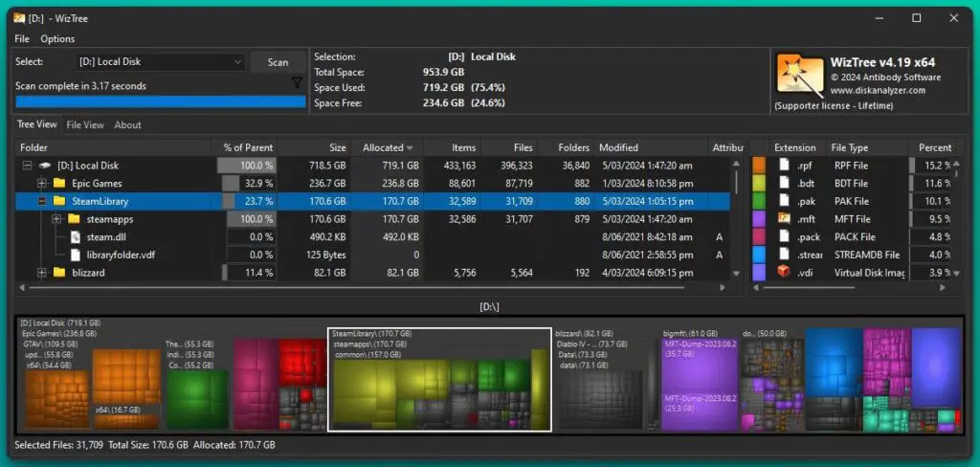980x467 pixels.
Task: Click the BDT File type text
Action: tap(851, 184)
